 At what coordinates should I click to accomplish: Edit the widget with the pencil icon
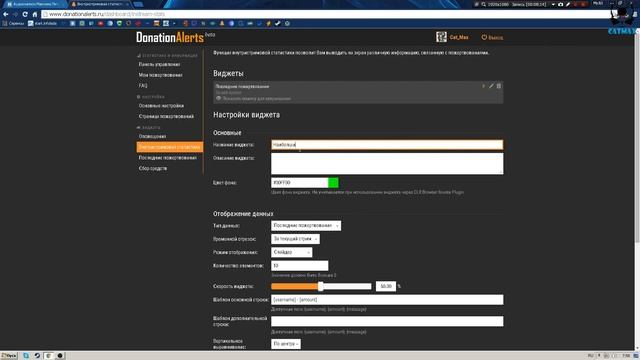(491, 86)
